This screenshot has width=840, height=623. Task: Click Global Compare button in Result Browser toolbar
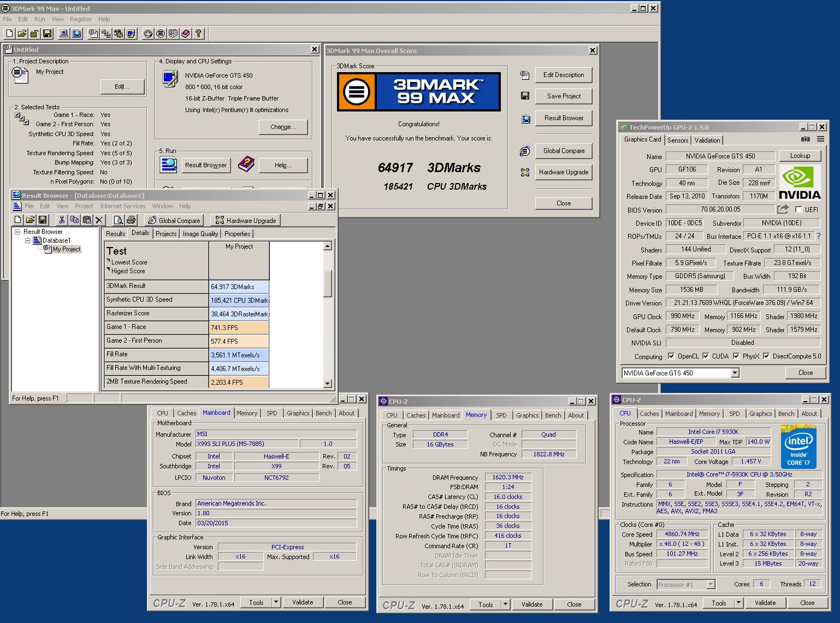pos(174,220)
